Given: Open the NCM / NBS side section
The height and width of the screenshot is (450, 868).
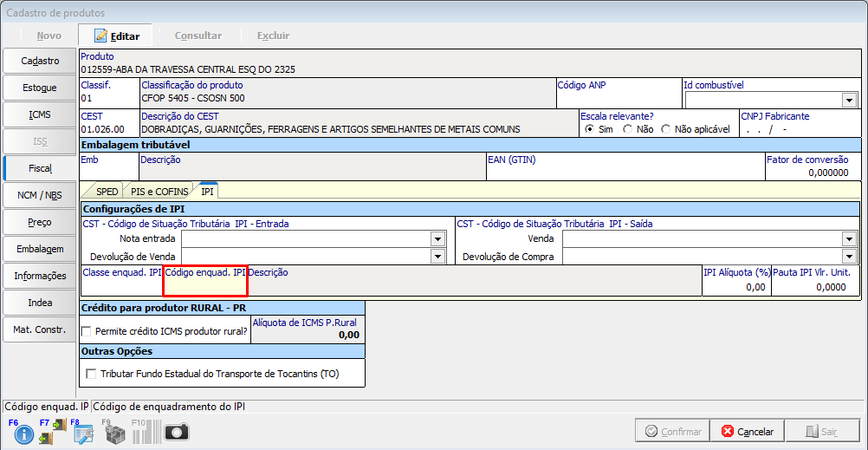Looking at the screenshot, I should click(x=39, y=195).
